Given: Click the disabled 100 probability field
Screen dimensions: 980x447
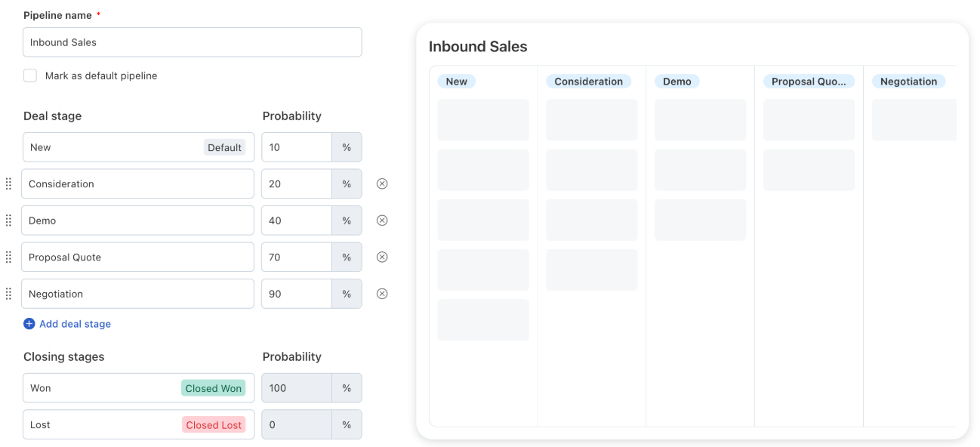Looking at the screenshot, I should (297, 388).
